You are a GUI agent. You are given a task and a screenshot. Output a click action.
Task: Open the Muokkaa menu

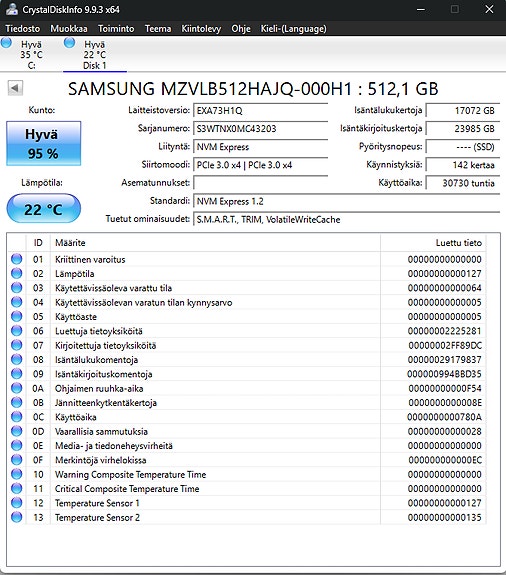coord(69,29)
